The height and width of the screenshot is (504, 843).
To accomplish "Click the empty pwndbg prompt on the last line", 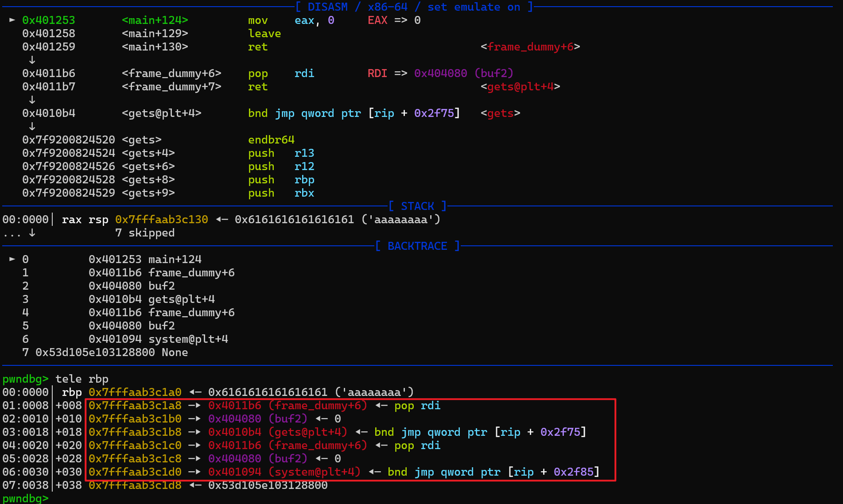I will [25, 498].
